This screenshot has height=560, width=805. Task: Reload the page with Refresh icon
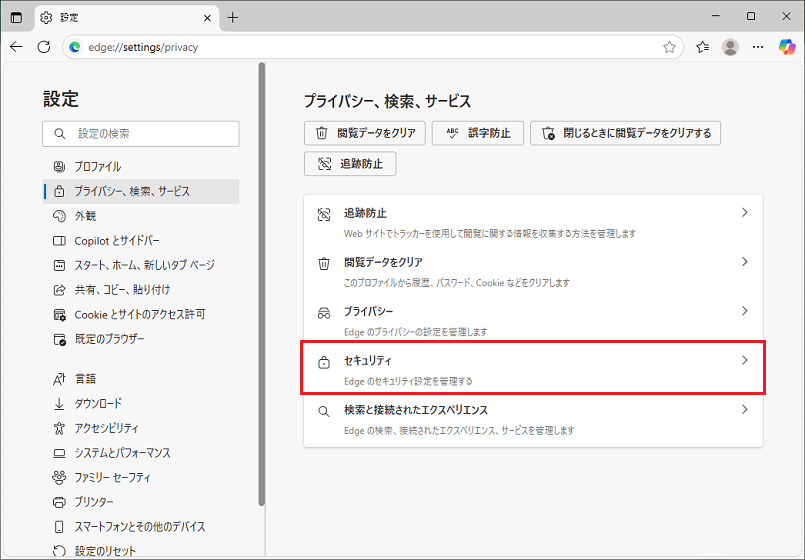[44, 47]
